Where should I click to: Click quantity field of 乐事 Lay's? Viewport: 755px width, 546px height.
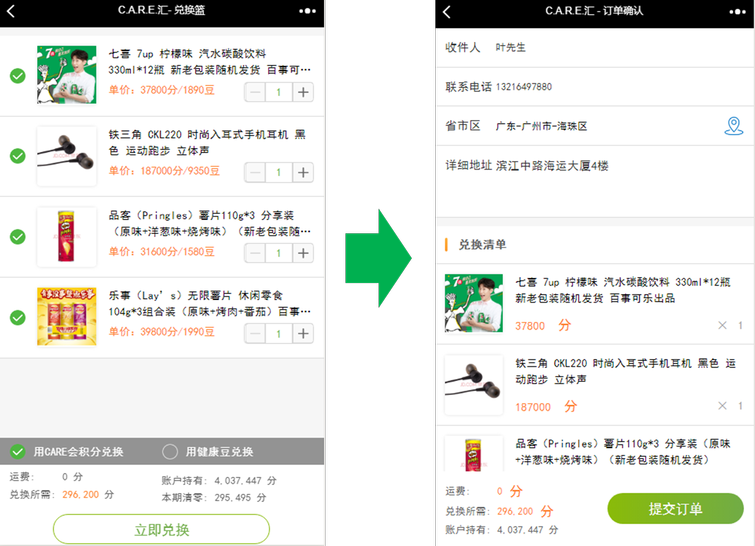pyautogui.click(x=279, y=333)
